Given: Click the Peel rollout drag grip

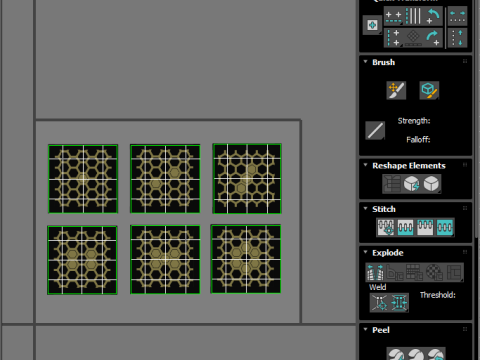Looking at the screenshot, I should [465, 329].
